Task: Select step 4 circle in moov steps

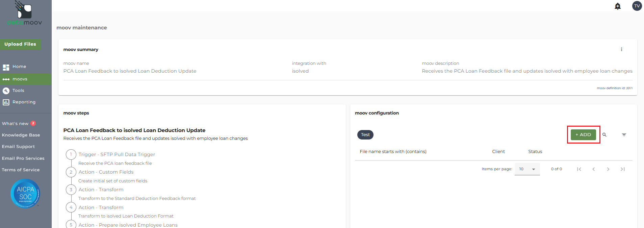Action: click(x=71, y=207)
